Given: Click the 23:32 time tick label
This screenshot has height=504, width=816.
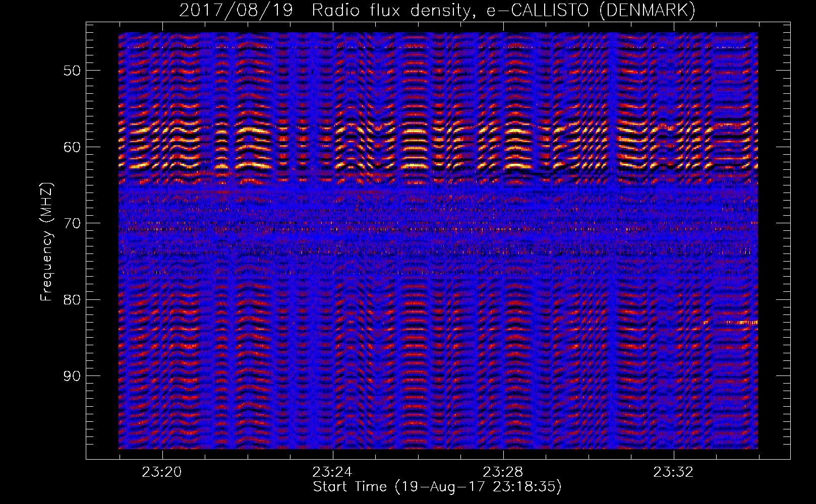Looking at the screenshot, I should click(673, 472).
